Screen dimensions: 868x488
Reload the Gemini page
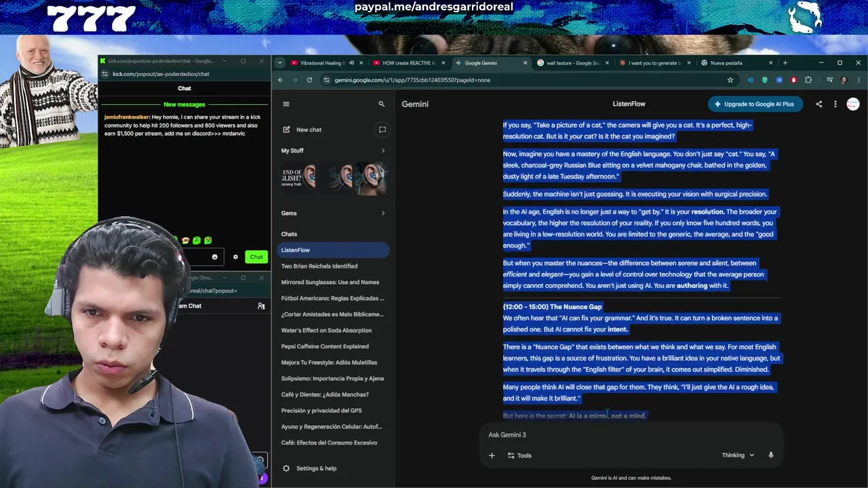tap(309, 80)
